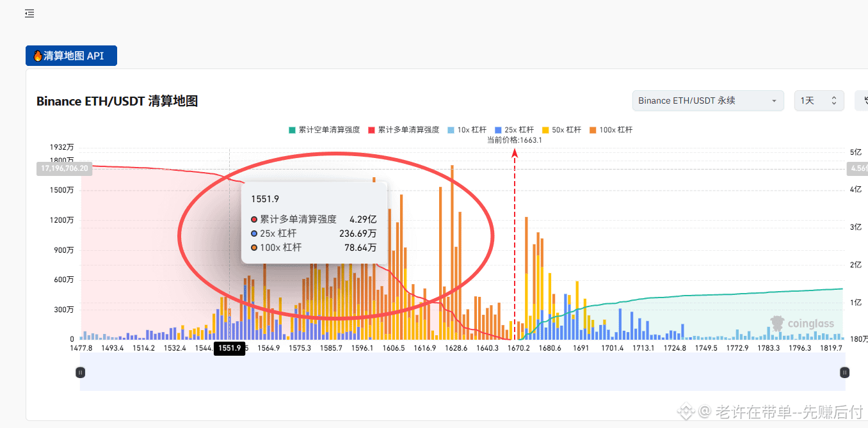Click the 1670.2 x-axis label
The width and height of the screenshot is (868, 428).
point(518,348)
